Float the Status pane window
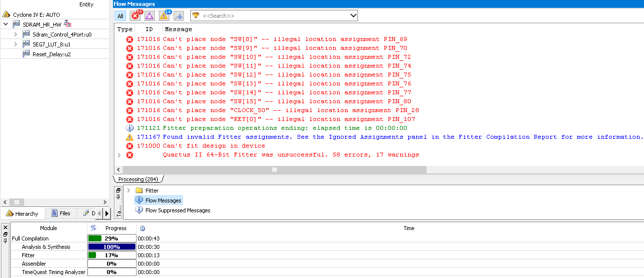 coord(5,234)
